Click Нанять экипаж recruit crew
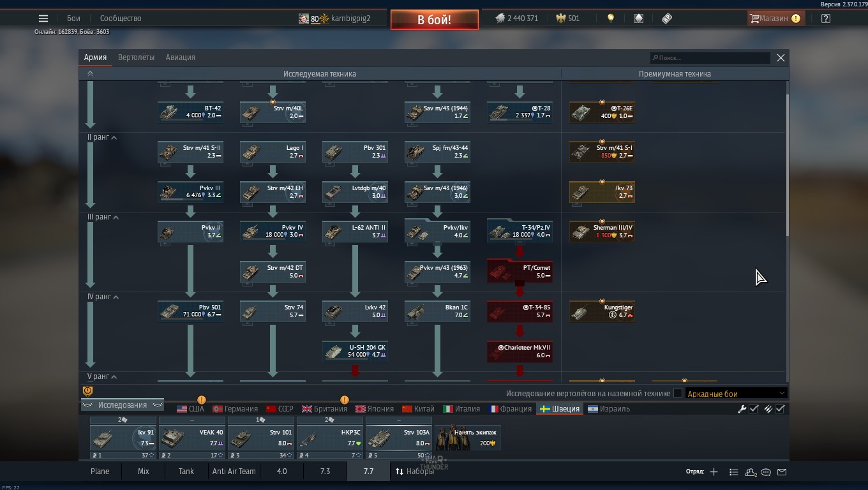The width and height of the screenshot is (868, 490). 468,438
